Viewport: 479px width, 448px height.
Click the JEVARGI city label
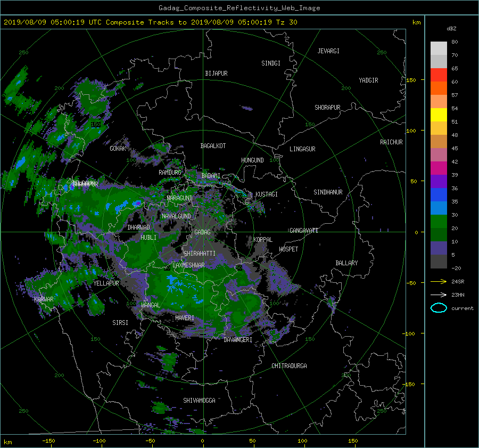point(328,51)
